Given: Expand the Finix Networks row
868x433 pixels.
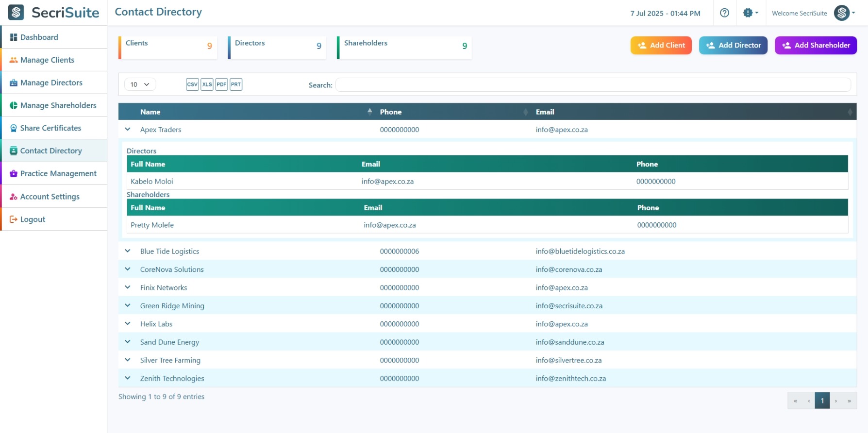Looking at the screenshot, I should tap(128, 287).
